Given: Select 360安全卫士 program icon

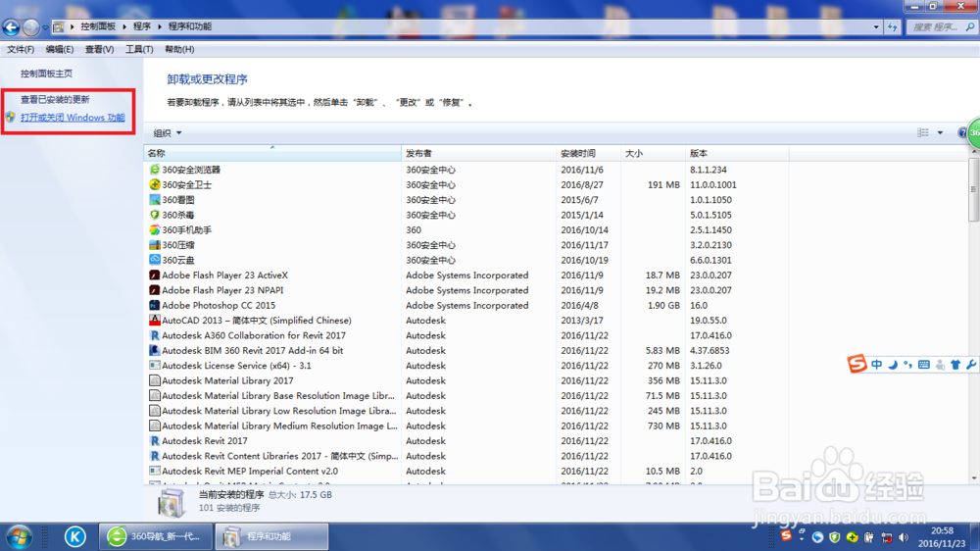Looking at the screenshot, I should (x=155, y=184).
